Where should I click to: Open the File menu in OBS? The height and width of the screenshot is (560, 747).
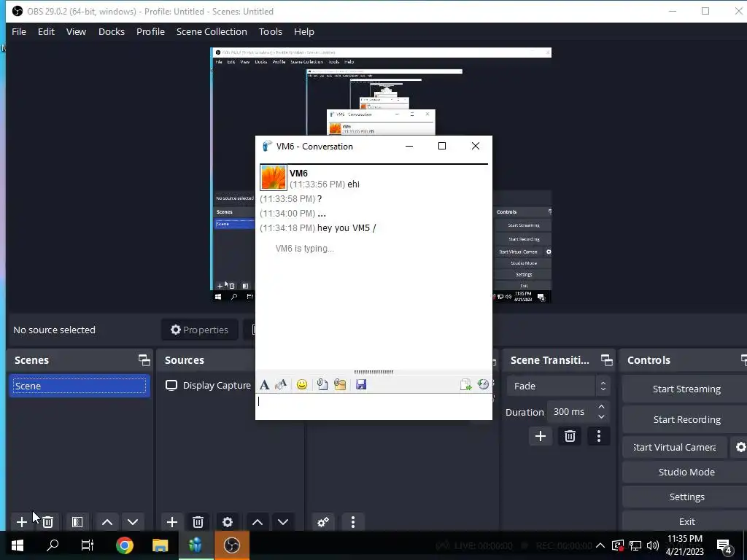coord(19,31)
